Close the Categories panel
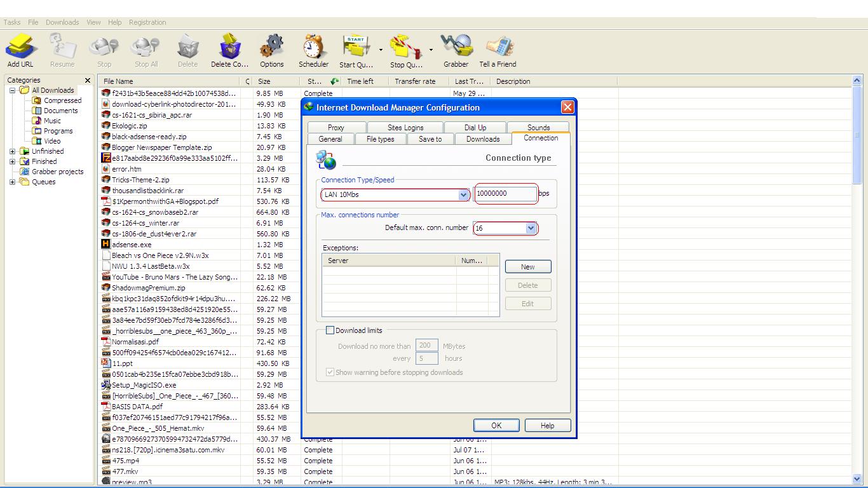Screen dimensions: 868x488 (88, 81)
